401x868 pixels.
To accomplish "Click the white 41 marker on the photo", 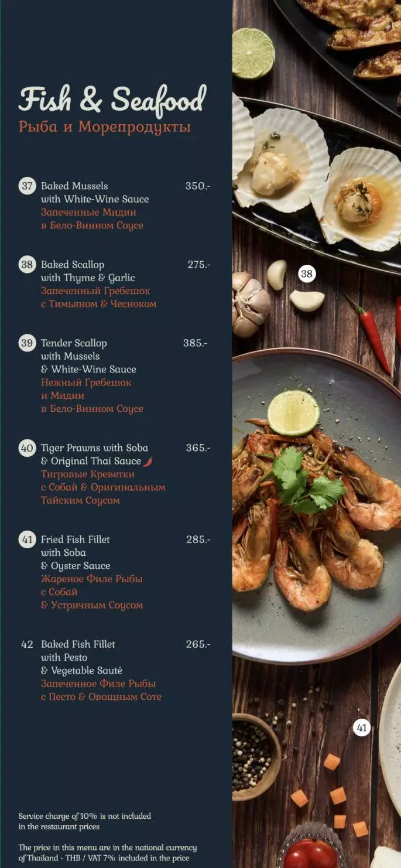I will (362, 727).
